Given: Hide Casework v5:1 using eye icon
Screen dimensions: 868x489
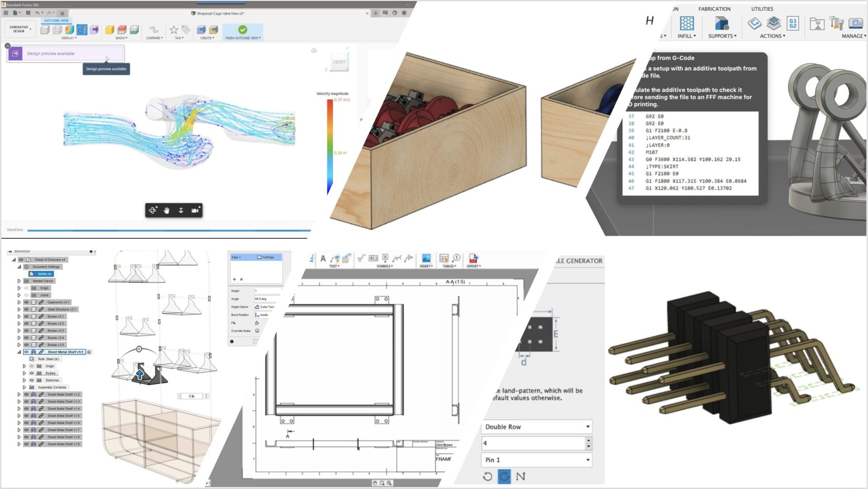Looking at the screenshot, I should pyautogui.click(x=26, y=302).
